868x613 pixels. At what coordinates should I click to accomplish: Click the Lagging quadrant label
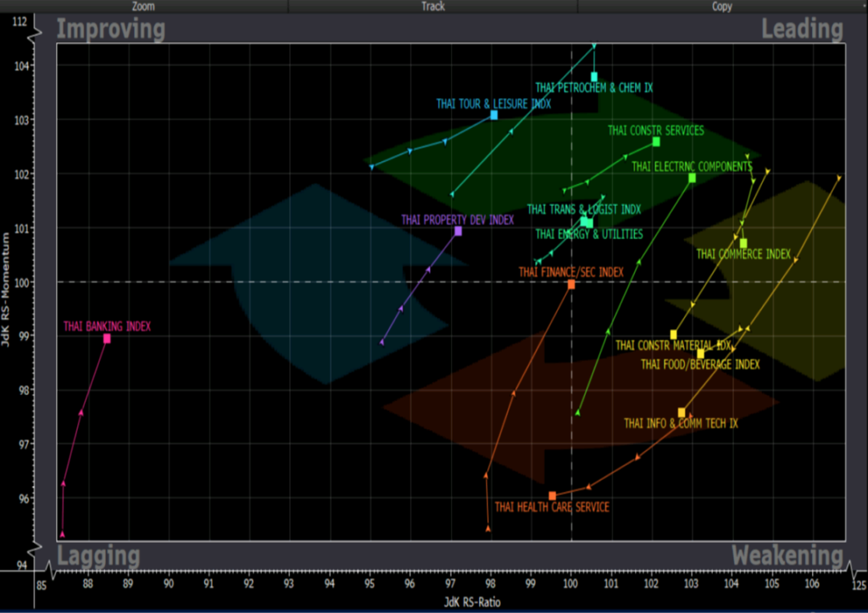[98, 555]
